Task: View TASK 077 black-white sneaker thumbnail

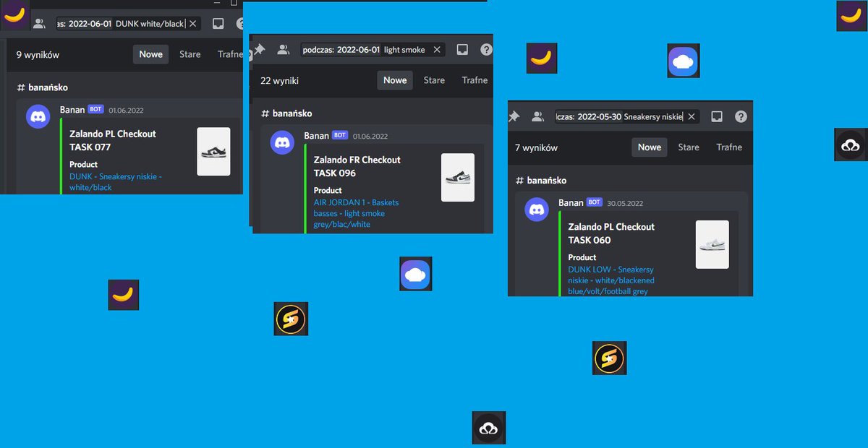Action: 213,152
